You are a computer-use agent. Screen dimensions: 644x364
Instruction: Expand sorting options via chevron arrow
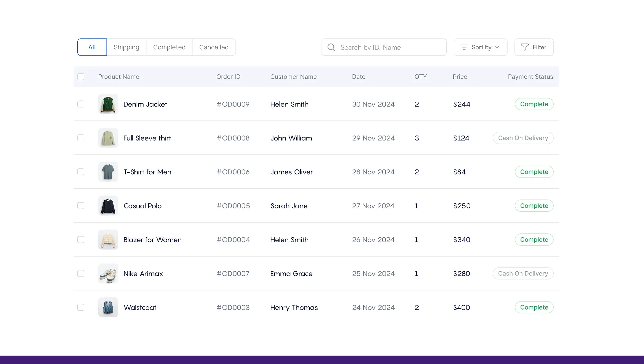[x=497, y=47]
